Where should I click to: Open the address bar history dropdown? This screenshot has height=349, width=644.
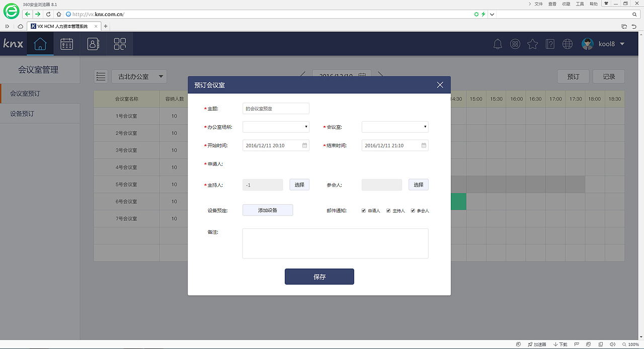tap(492, 14)
